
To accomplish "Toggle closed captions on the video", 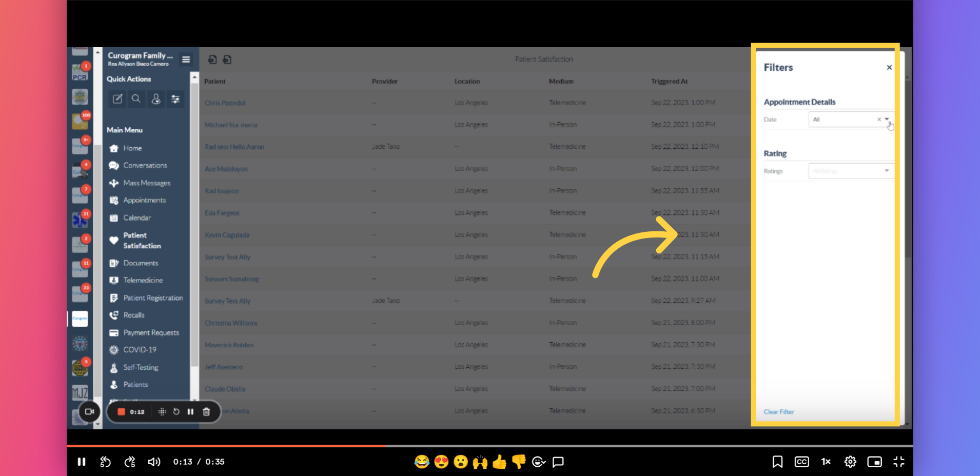I will [801, 462].
